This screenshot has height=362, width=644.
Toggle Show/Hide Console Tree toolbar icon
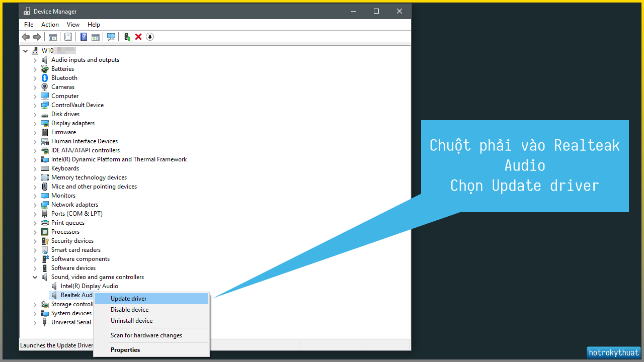point(53,37)
